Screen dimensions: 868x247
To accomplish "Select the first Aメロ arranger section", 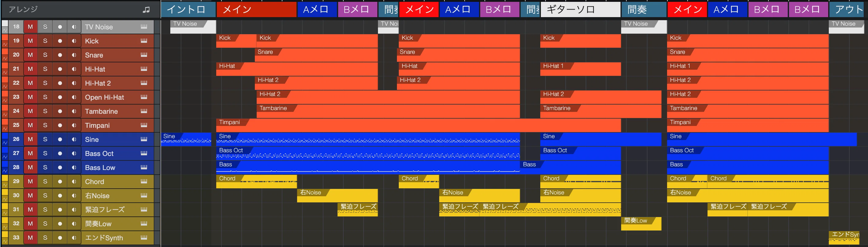I will click(317, 9).
